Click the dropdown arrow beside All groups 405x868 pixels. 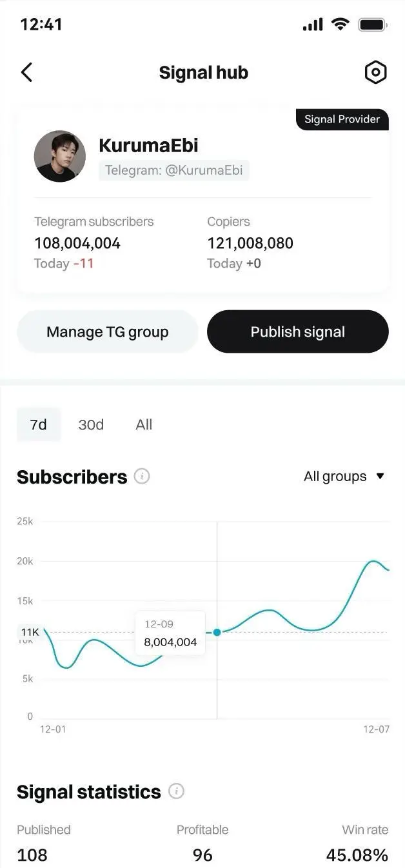coord(380,477)
